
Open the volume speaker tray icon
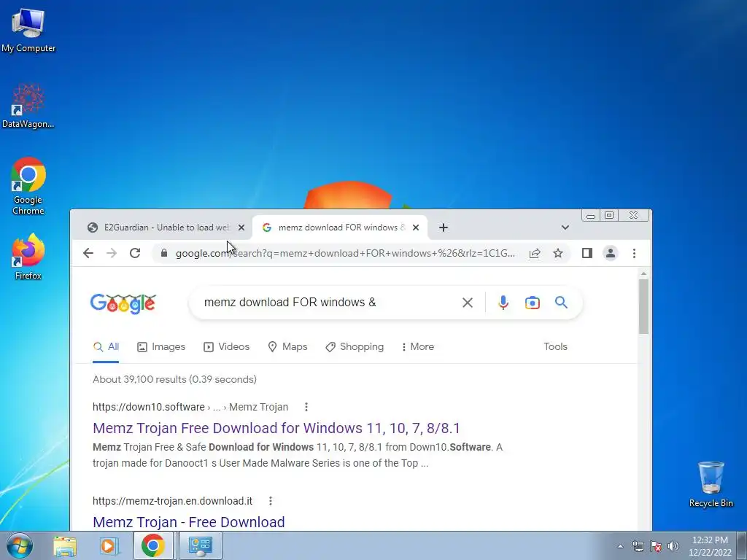[x=673, y=546]
